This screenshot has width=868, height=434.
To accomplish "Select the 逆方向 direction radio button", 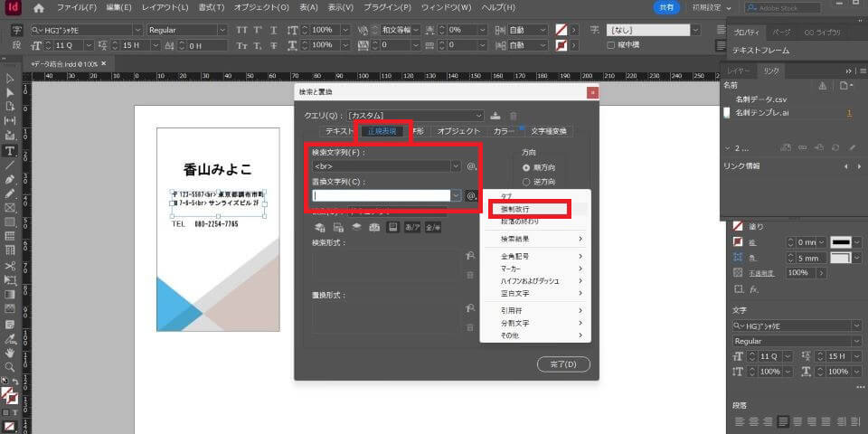I will point(526,182).
